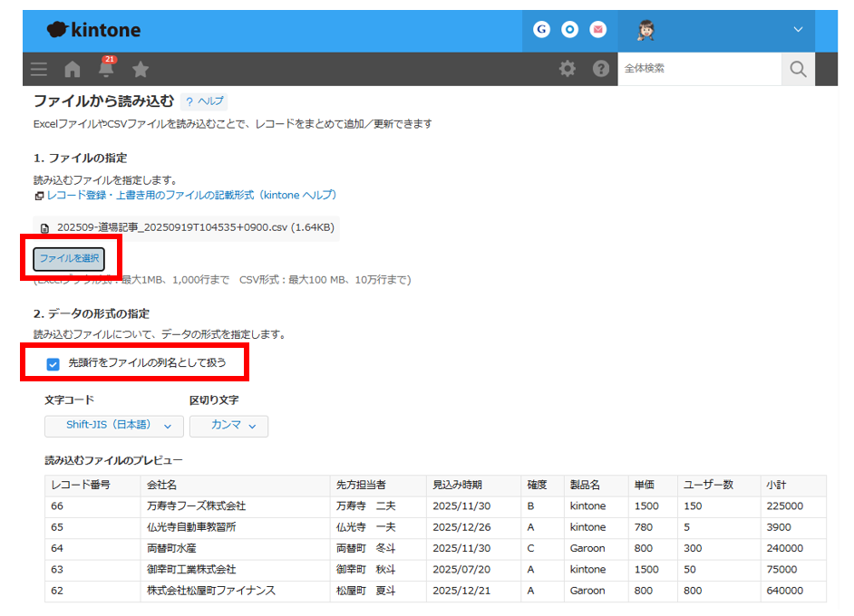Open the Garoon 'G' service icon

[541, 30]
